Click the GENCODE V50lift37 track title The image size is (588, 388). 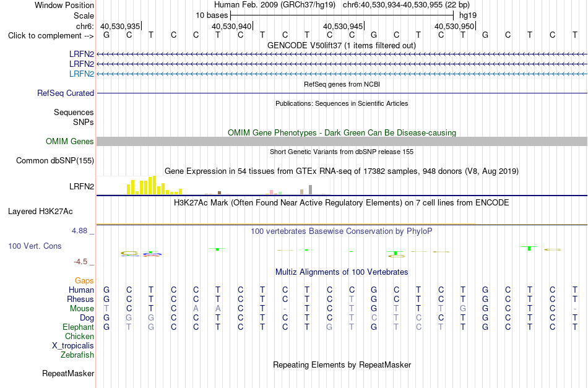pos(342,45)
